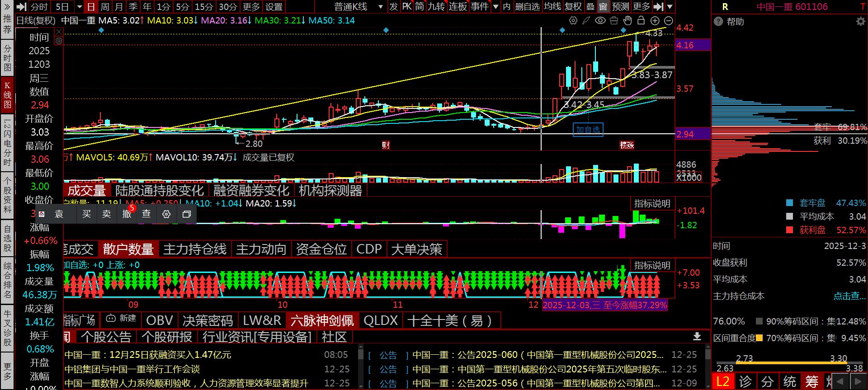
Task: Click the 卖 sell button on trade bar
Action: 106,214
